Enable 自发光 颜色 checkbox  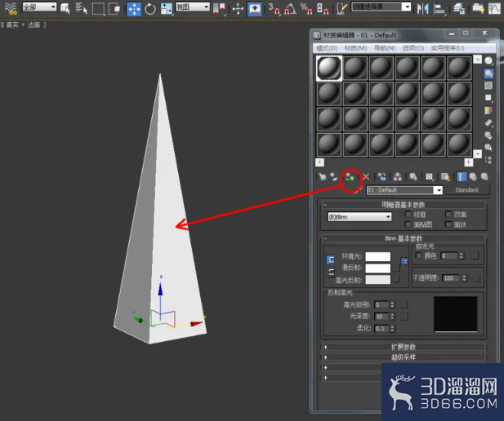tap(418, 255)
